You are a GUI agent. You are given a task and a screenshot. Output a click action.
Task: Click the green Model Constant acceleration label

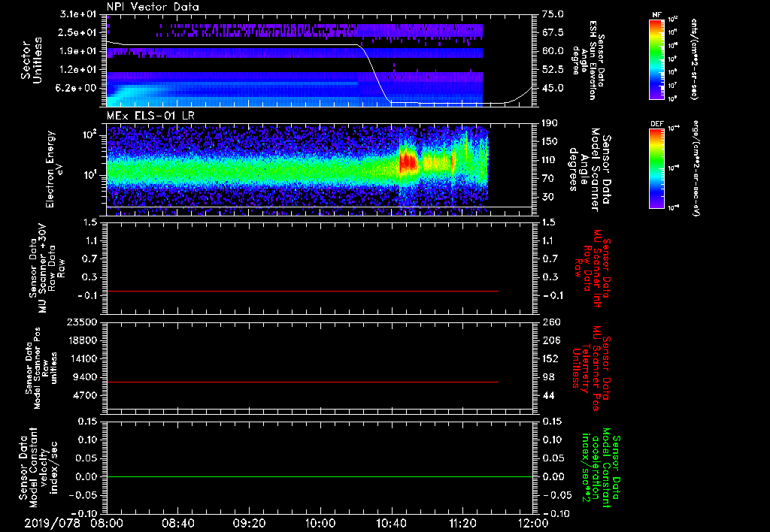[602, 467]
